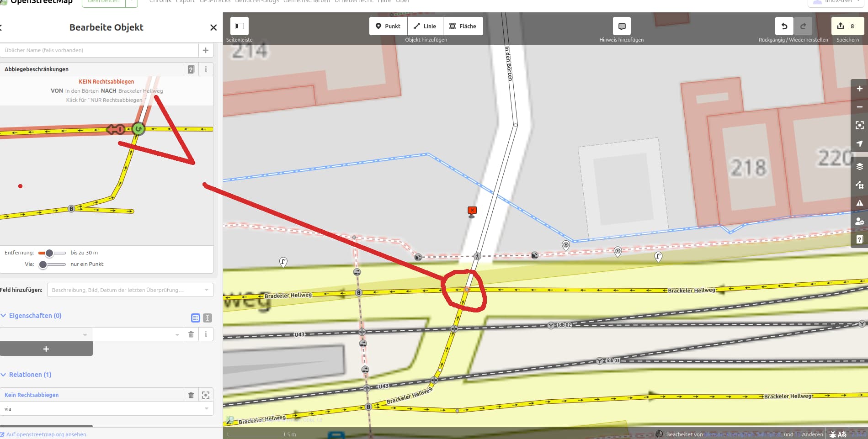This screenshot has height=439, width=868.
Task: Collapse the Relationen (1) section
Action: (26, 375)
